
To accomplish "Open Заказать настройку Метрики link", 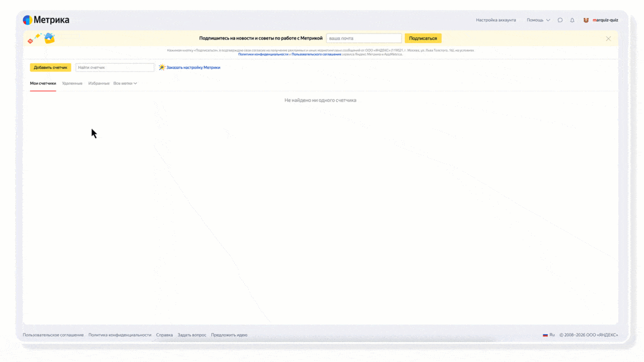I will pos(193,67).
